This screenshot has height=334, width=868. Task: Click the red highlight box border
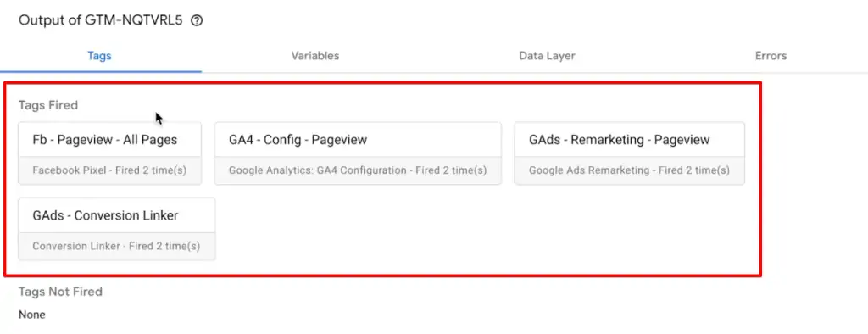pyautogui.click(x=382, y=83)
